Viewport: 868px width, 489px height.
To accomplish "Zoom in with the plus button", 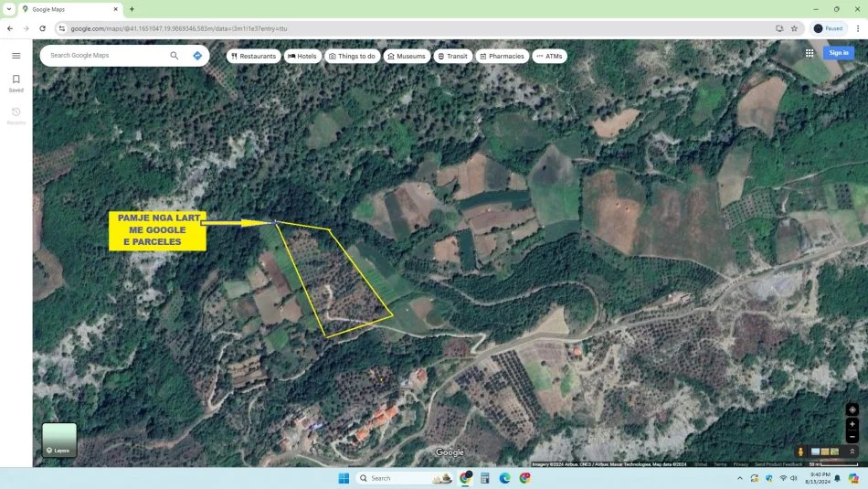I will [852, 424].
